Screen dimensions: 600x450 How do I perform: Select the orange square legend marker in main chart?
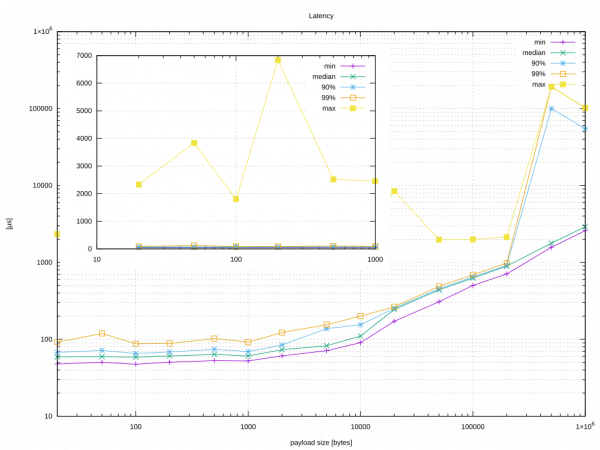[x=564, y=74]
